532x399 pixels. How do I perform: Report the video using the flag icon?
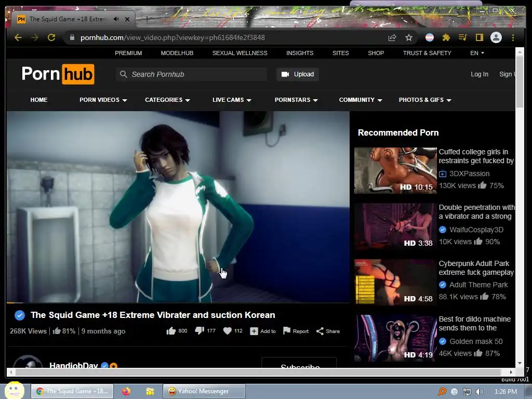tap(287, 331)
